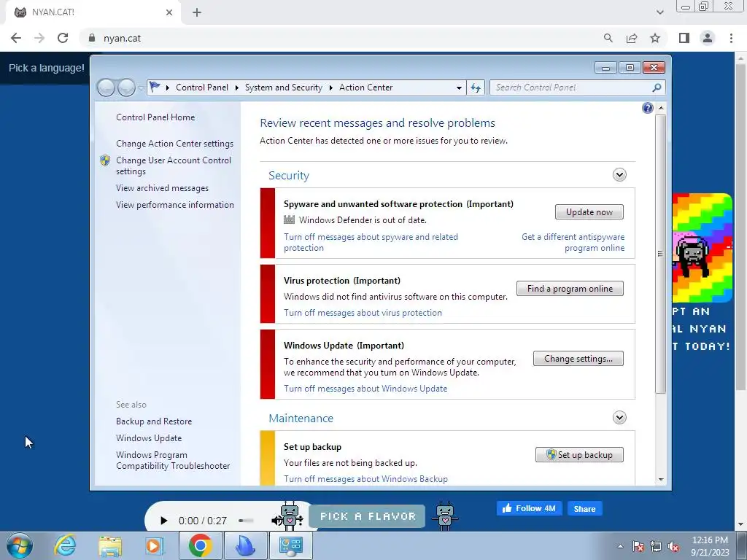Screen dimensions: 747x560
Task: Open the Chrome profile avatar
Action: 708,38
